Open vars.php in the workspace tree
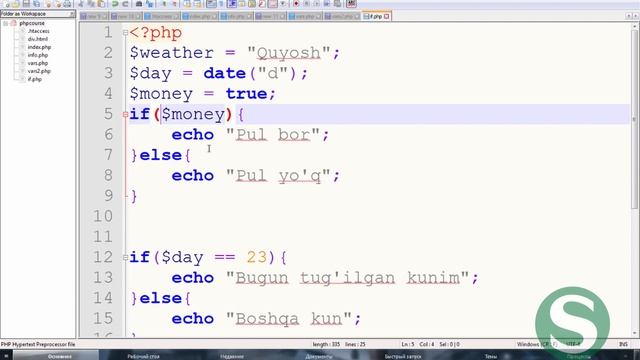This screenshot has height=360, width=640. (x=38, y=63)
